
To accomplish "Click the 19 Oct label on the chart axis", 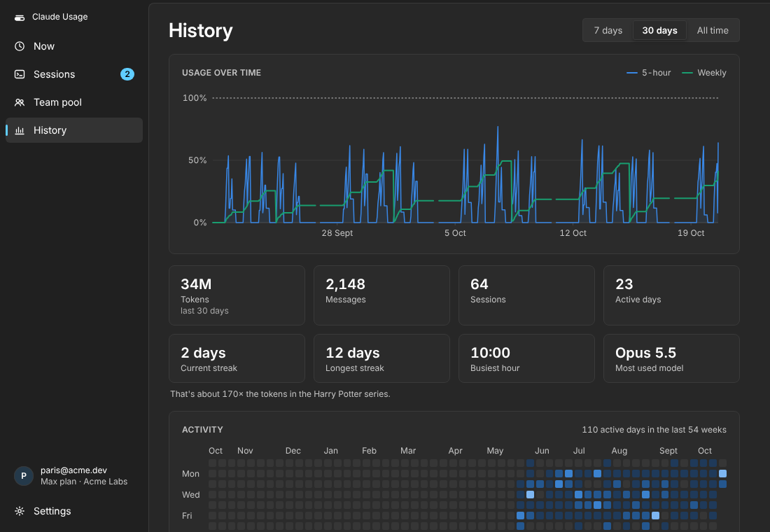I will [x=691, y=233].
